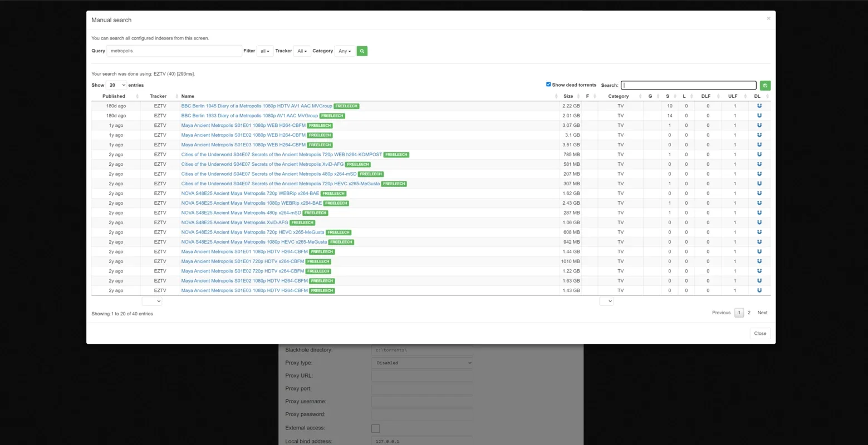Viewport: 868px width, 445px height.
Task: Download Maya Ancient Metropolis S01E02 1080p WEB torrent
Action: 759,135
